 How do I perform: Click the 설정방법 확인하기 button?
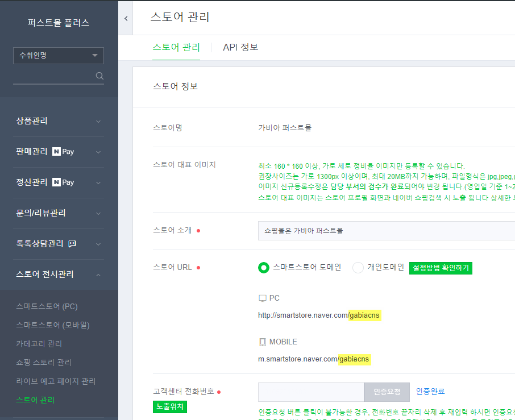[x=441, y=268]
